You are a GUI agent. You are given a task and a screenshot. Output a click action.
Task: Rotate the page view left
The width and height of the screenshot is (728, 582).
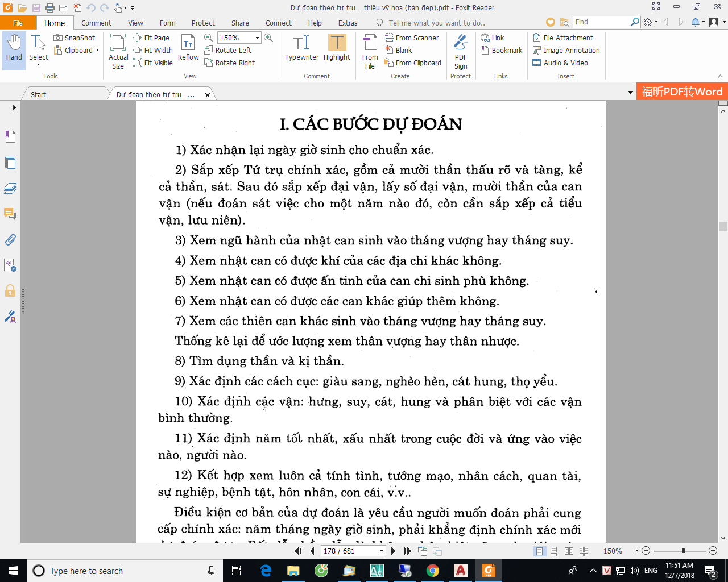pyautogui.click(x=228, y=50)
